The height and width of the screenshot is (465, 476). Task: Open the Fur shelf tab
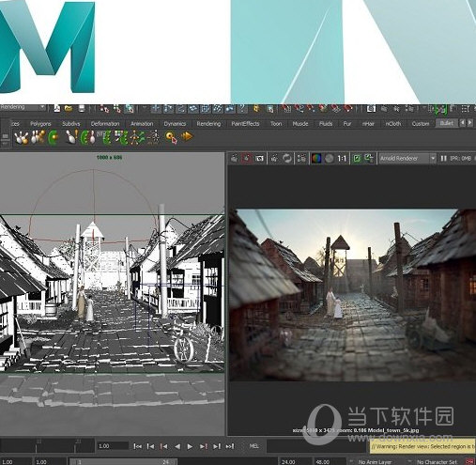[x=347, y=124]
